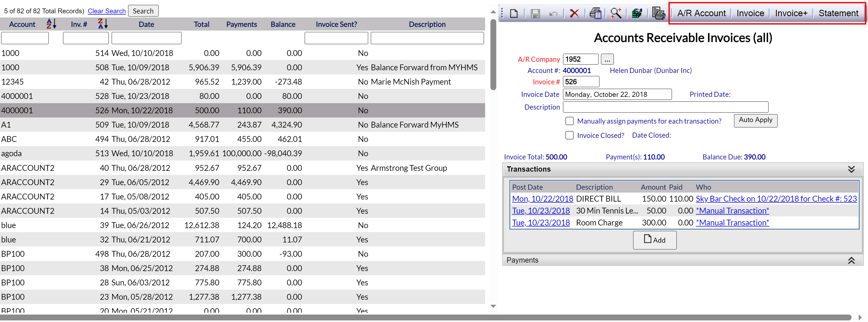The height and width of the screenshot is (322, 868).
Task: Click the Balance column header
Action: tap(283, 24)
